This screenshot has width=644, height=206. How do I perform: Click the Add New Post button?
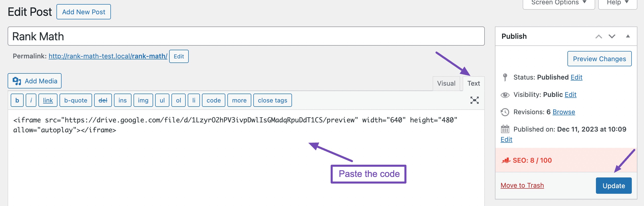point(83,12)
